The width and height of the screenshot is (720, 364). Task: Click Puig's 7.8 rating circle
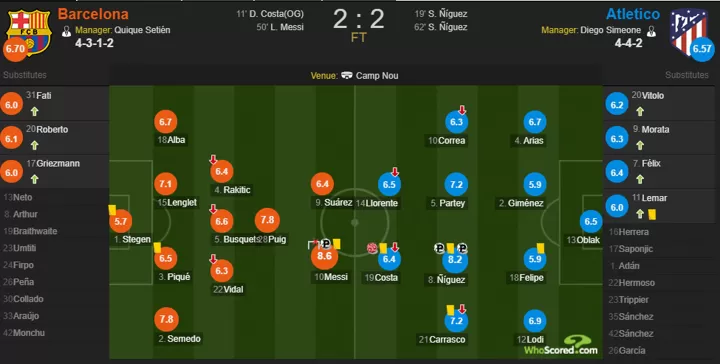tap(267, 220)
